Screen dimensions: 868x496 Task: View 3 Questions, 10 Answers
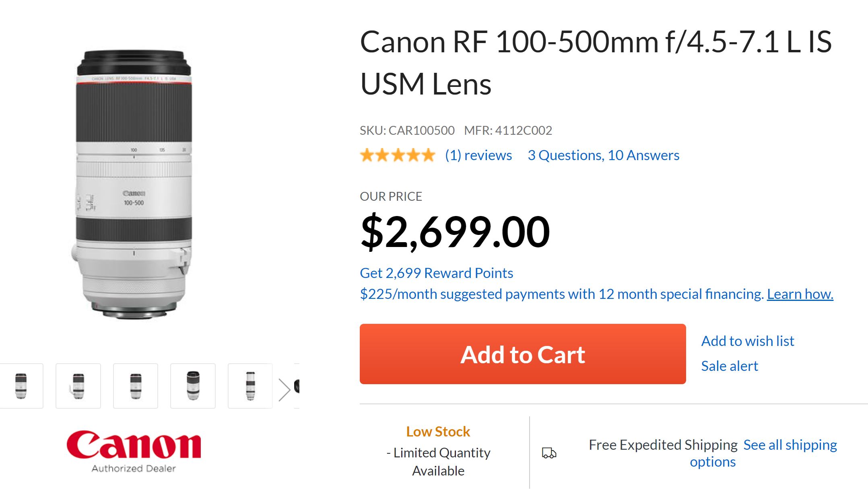pos(603,155)
